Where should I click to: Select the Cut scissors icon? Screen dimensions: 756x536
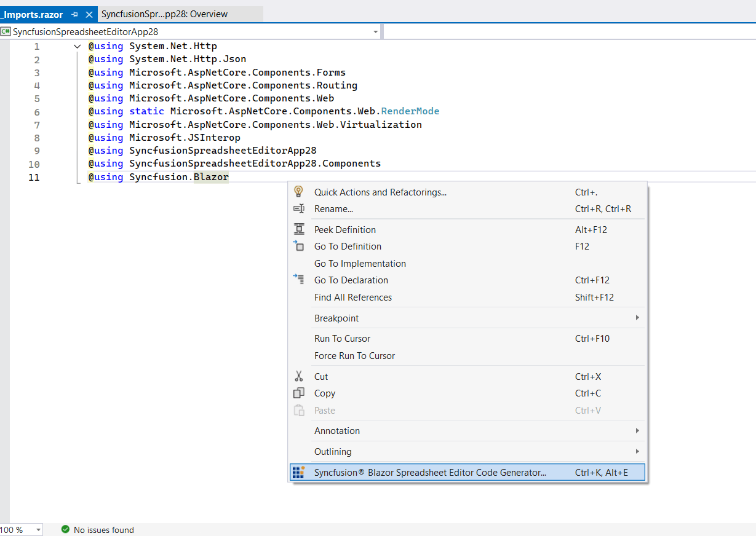coord(299,376)
